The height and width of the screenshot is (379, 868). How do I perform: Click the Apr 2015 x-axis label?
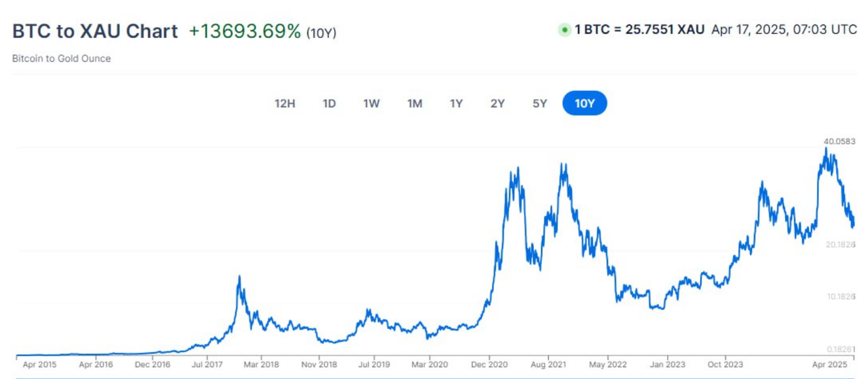(40, 364)
